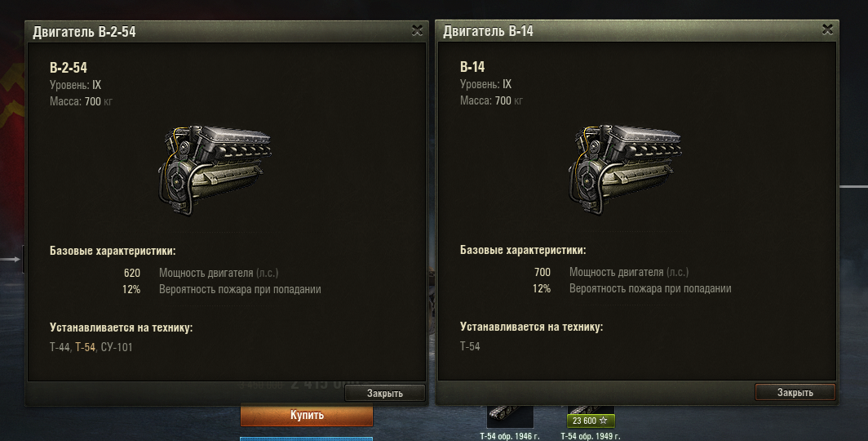The width and height of the screenshot is (868, 441).
Task: Click the green 23 600 experience badge
Action: tap(591, 421)
